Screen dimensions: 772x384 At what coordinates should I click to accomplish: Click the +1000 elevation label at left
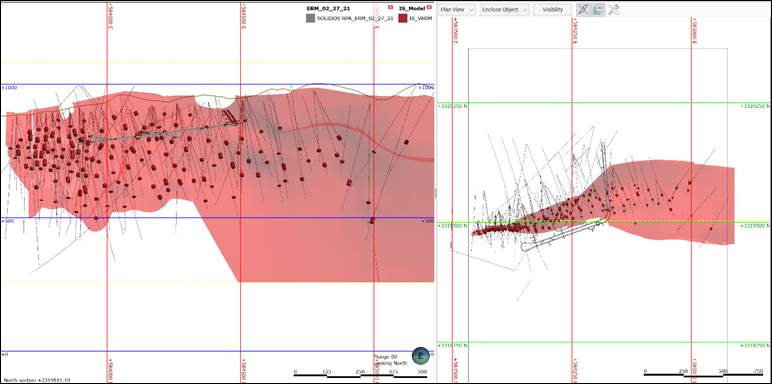tap(10, 88)
